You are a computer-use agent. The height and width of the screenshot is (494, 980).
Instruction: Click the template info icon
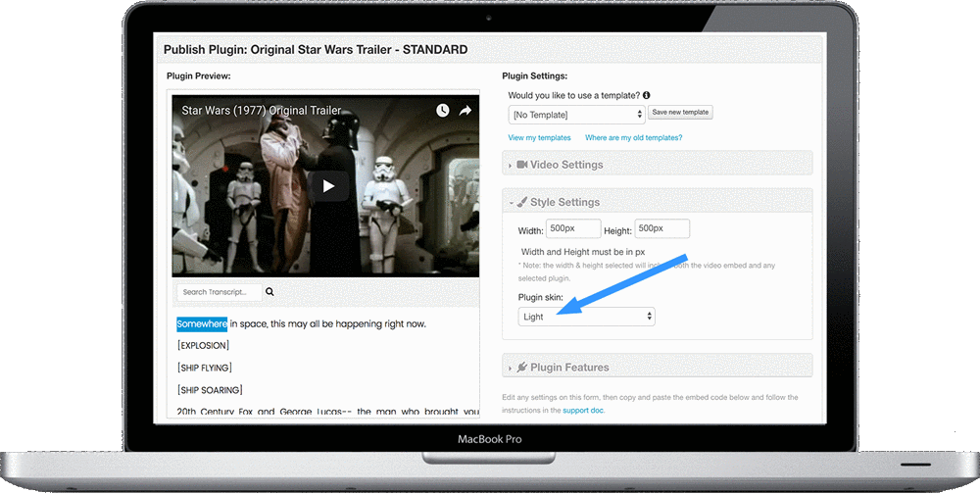pyautogui.click(x=646, y=96)
